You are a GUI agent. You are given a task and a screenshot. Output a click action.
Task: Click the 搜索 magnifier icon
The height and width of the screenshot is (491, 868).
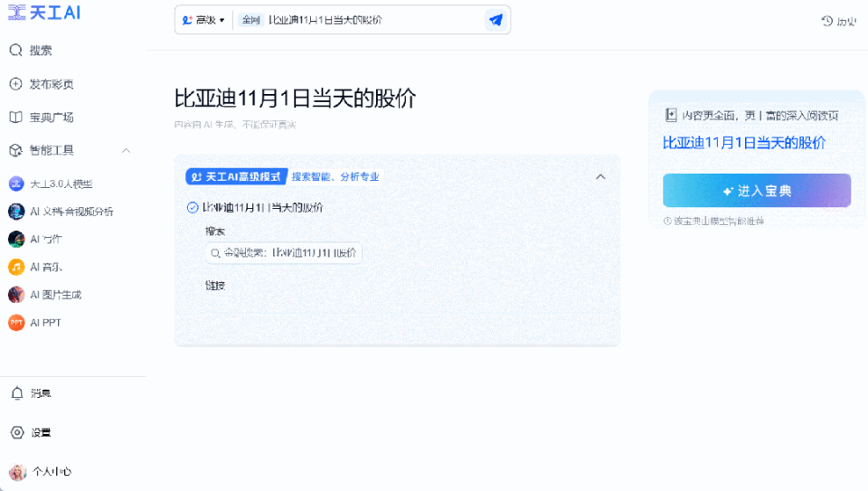(x=15, y=51)
